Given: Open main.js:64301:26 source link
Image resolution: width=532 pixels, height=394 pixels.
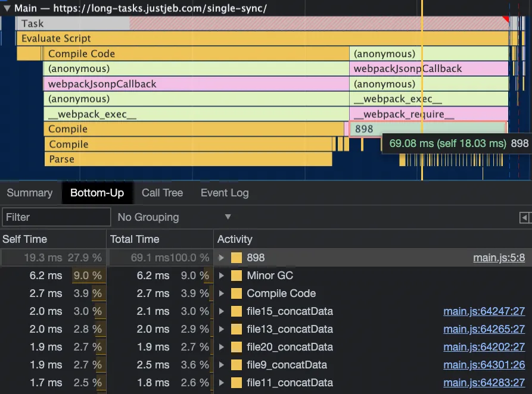Looking at the screenshot, I should pyautogui.click(x=484, y=365).
